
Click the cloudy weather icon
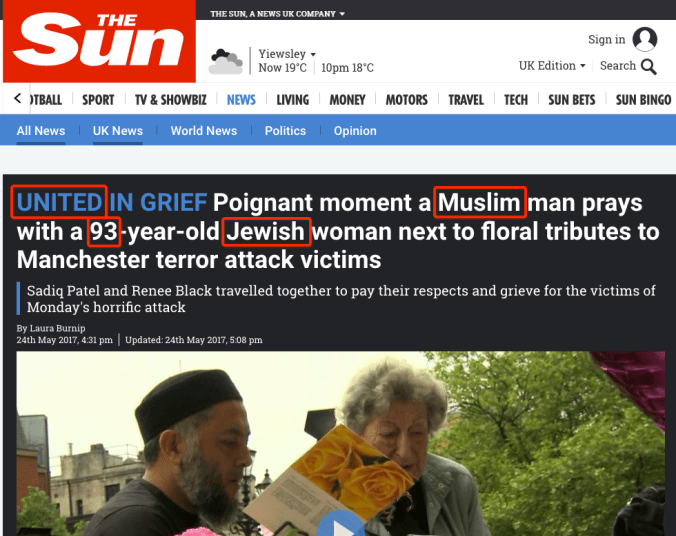click(225, 62)
